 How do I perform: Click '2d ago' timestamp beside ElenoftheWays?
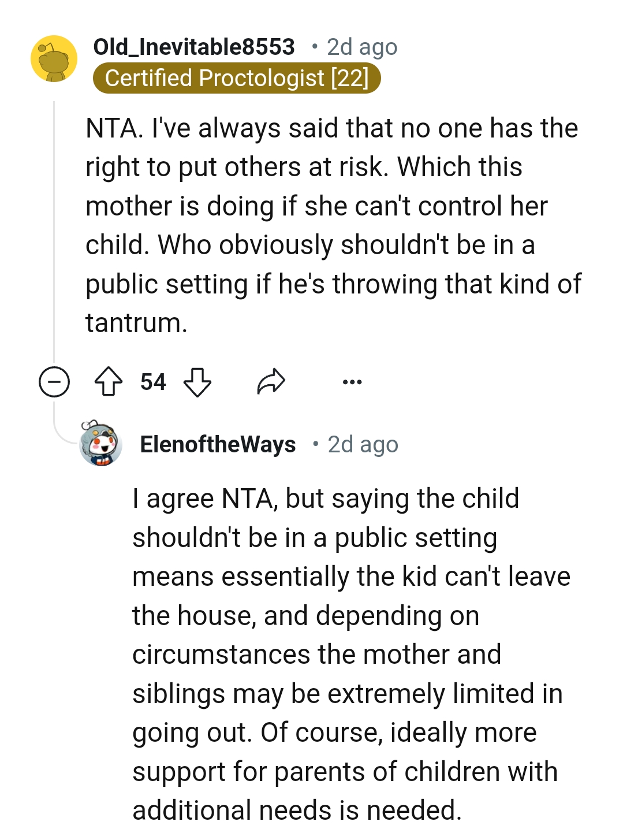(x=363, y=444)
